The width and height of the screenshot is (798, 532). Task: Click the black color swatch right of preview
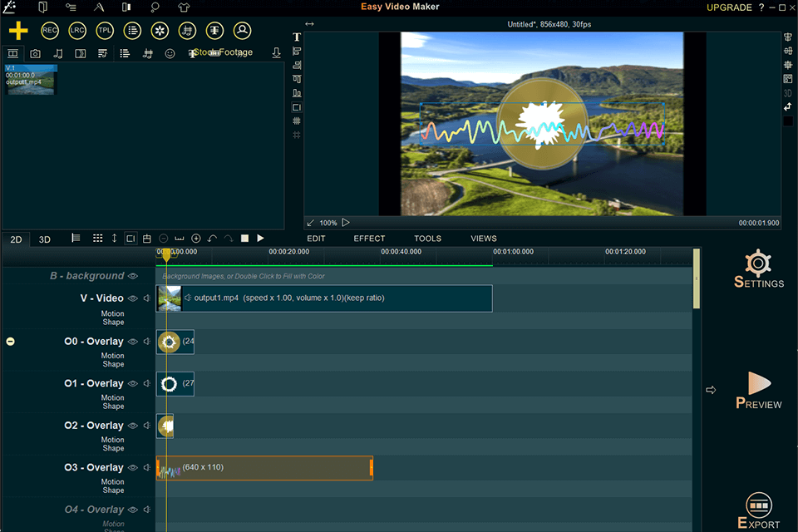click(x=788, y=121)
